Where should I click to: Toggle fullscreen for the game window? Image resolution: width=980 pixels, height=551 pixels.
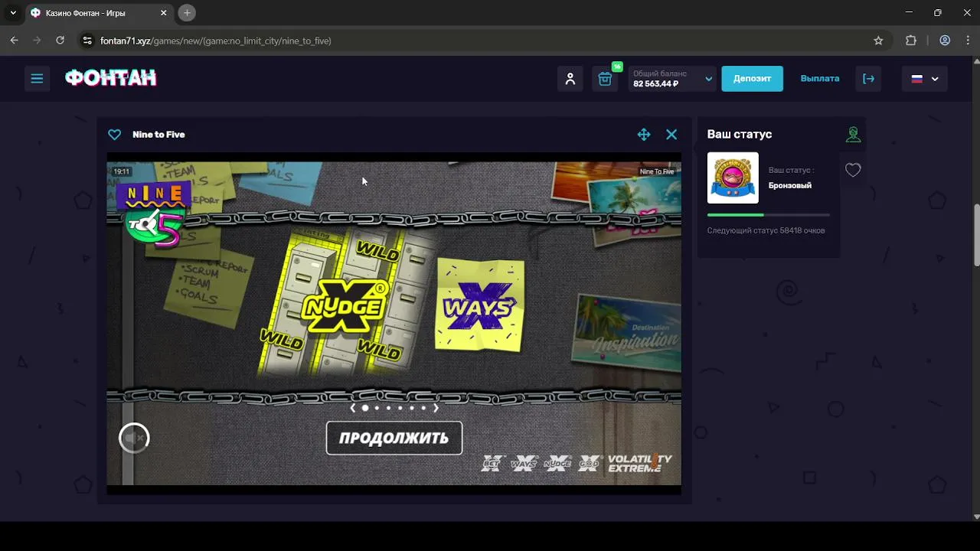(x=644, y=135)
